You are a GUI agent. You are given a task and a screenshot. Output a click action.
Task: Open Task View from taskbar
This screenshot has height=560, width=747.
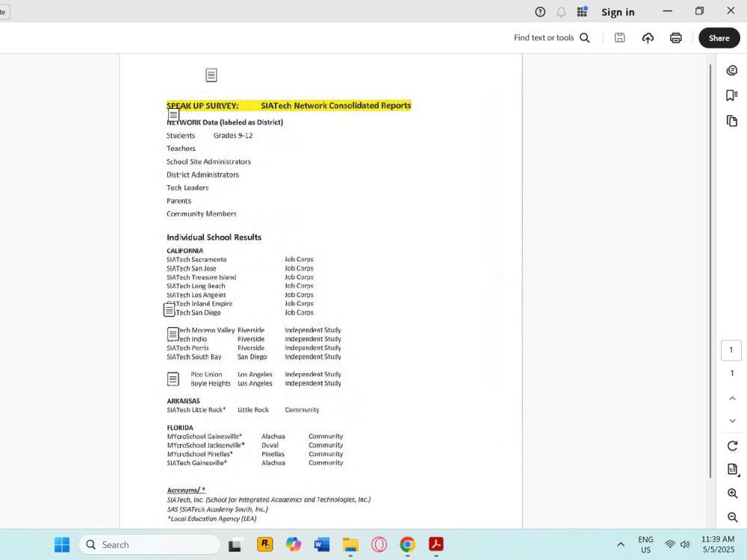(x=235, y=544)
